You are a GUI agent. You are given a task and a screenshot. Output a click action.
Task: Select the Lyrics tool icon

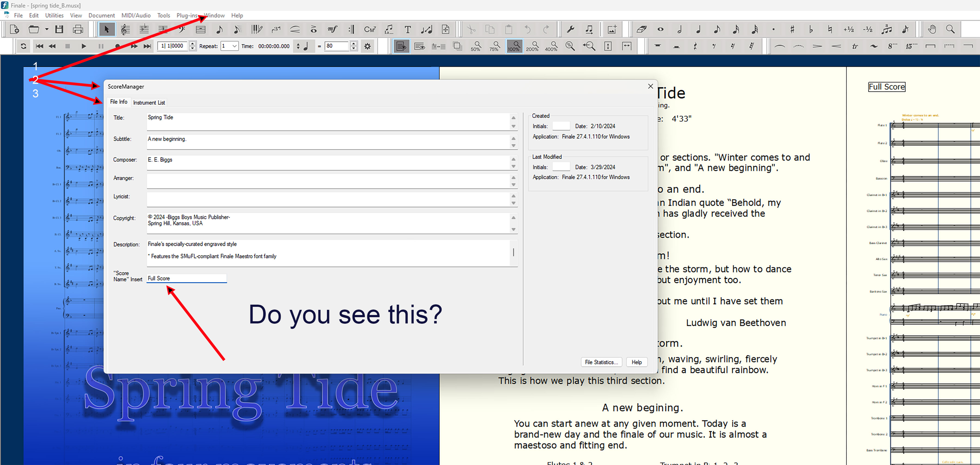(388, 29)
